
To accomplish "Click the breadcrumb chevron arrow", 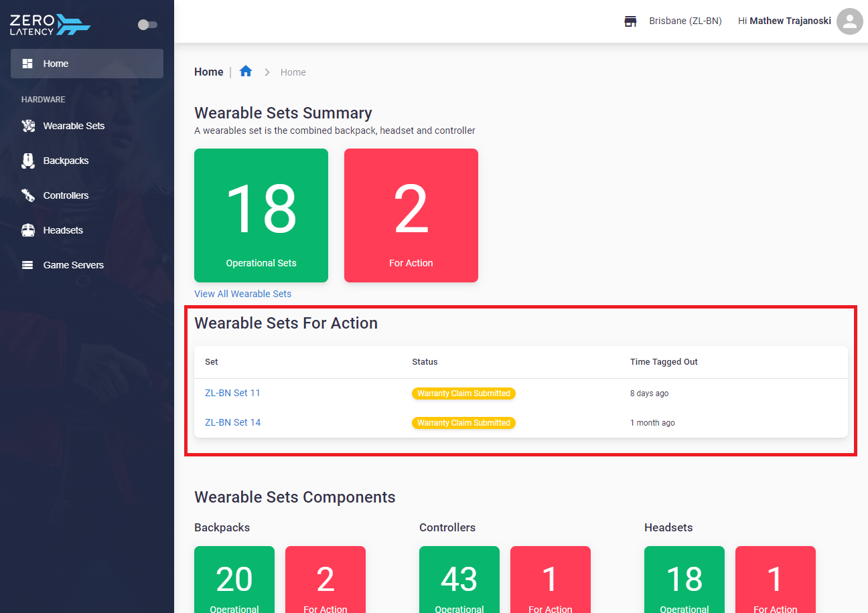I will (x=267, y=72).
